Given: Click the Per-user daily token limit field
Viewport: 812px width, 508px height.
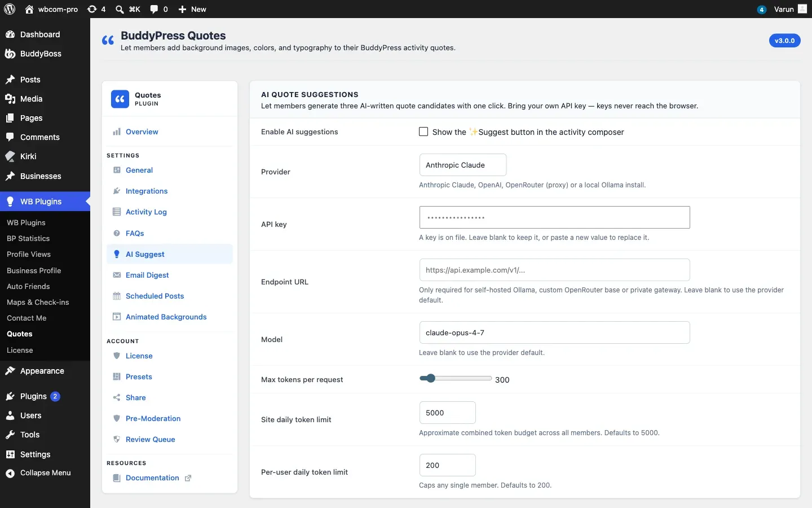Looking at the screenshot, I should coord(448,465).
